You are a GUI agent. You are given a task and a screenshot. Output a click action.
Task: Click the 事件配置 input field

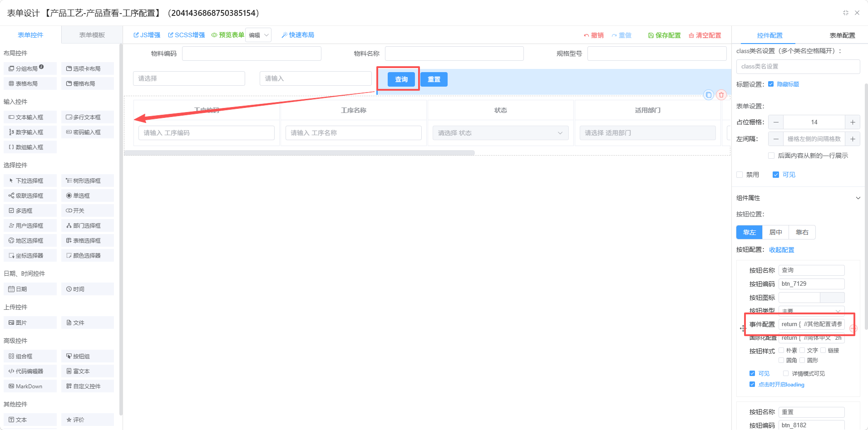click(811, 324)
